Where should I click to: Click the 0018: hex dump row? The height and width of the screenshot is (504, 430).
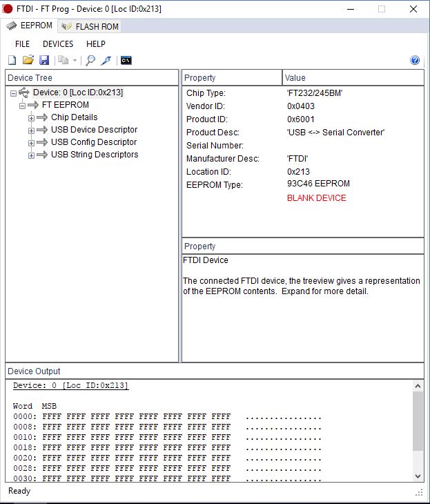[167, 448]
